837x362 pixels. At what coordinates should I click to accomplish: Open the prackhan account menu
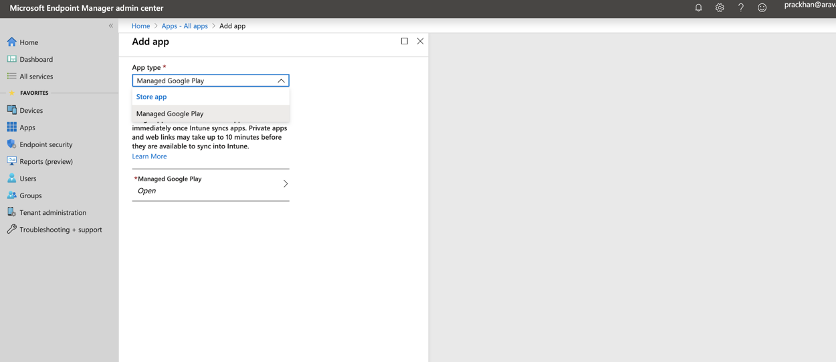tap(810, 5)
